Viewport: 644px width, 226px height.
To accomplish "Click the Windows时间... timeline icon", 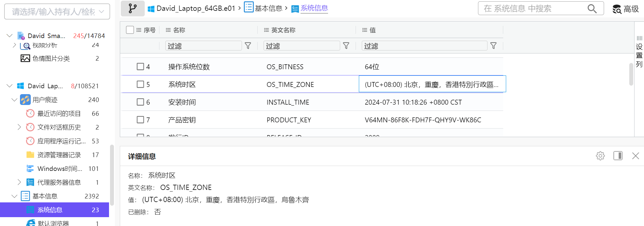I will click(x=30, y=169).
